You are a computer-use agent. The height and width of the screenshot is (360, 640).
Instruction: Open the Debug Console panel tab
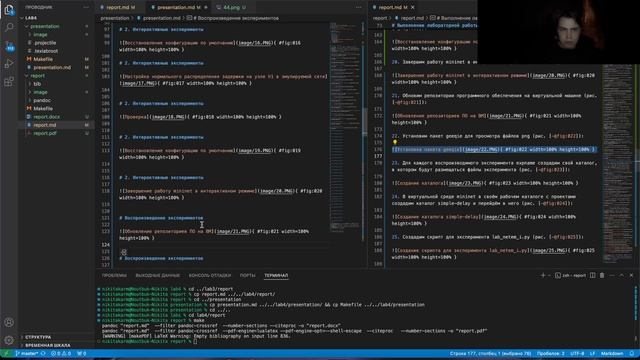(x=210, y=276)
